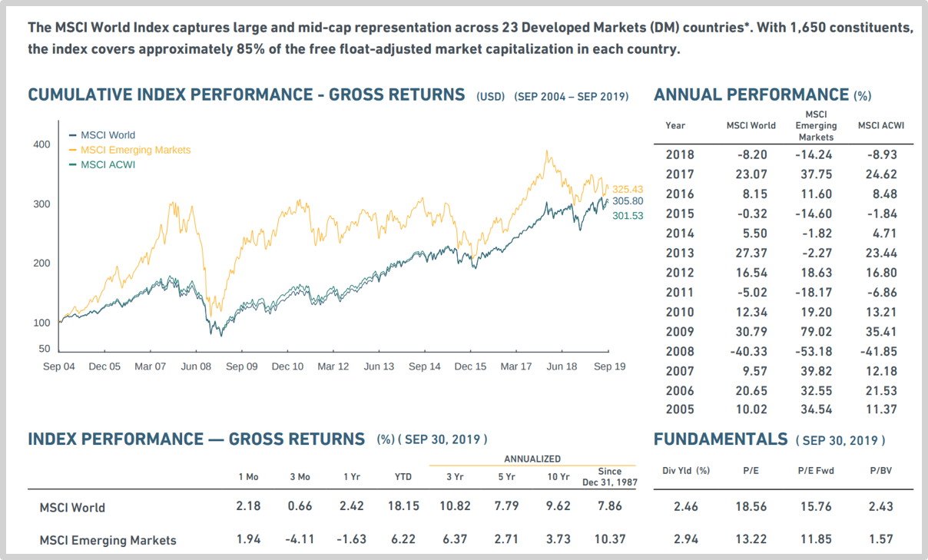Click the MSCI ACWI legend entry

click(x=107, y=164)
